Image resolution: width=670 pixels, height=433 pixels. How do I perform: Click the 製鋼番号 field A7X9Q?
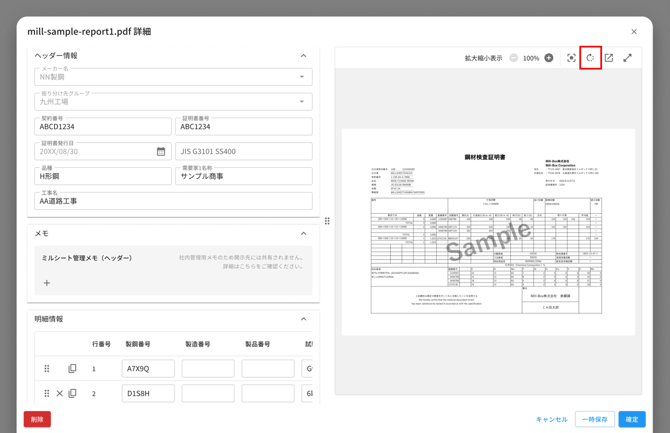click(x=148, y=368)
